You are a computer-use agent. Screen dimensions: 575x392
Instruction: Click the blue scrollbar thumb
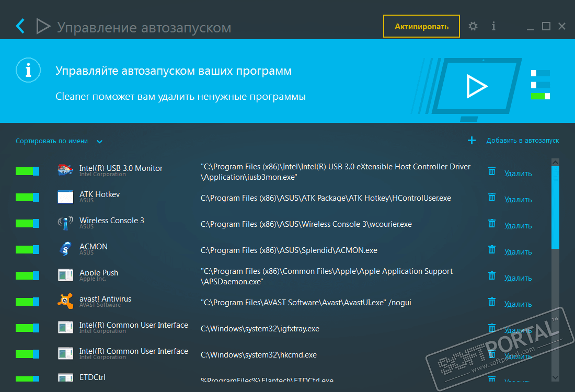coord(555,207)
